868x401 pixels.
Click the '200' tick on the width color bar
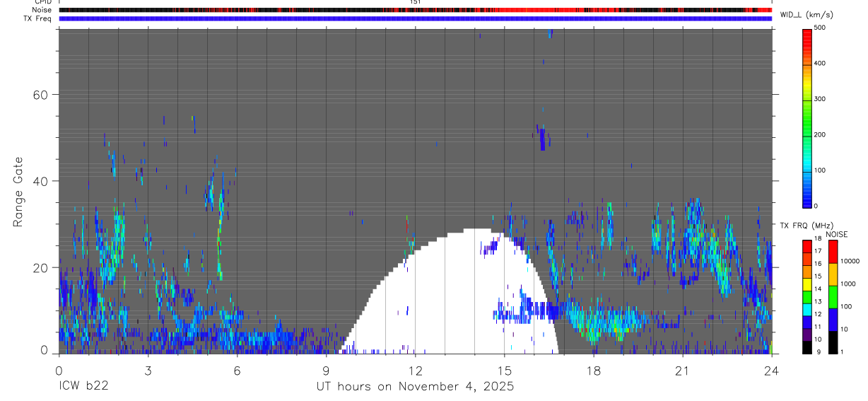pos(820,134)
